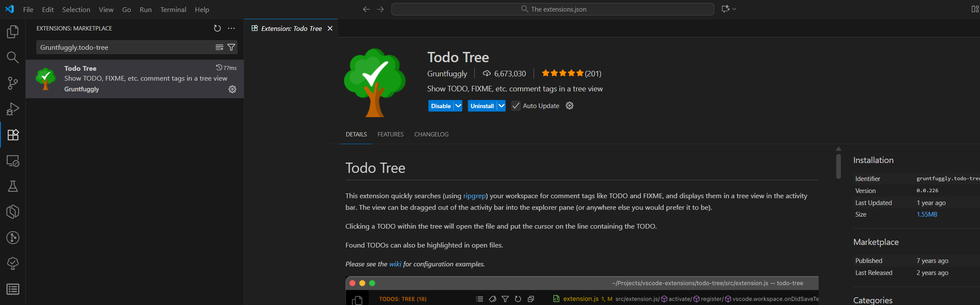Clear the extensions search results
The height and width of the screenshot is (305, 980).
219,47
